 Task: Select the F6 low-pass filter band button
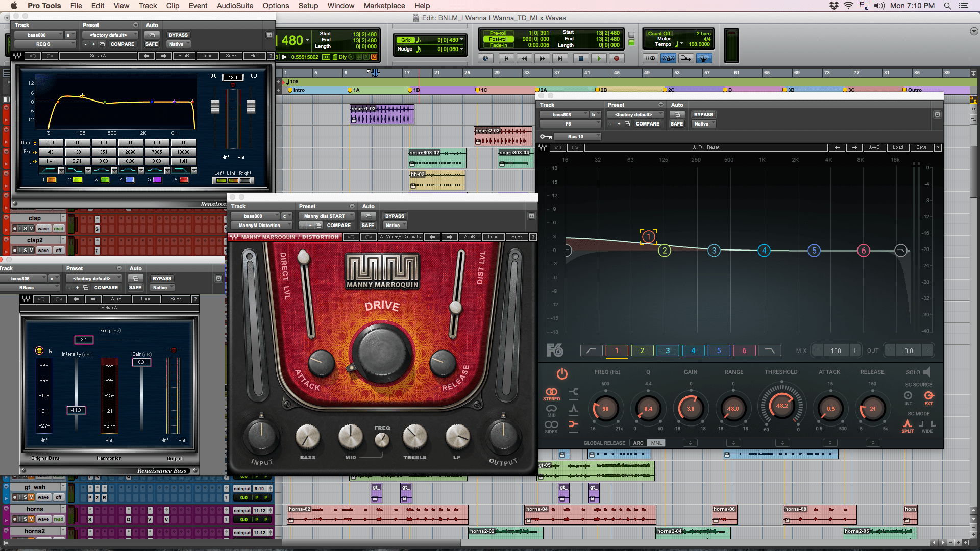coord(770,350)
